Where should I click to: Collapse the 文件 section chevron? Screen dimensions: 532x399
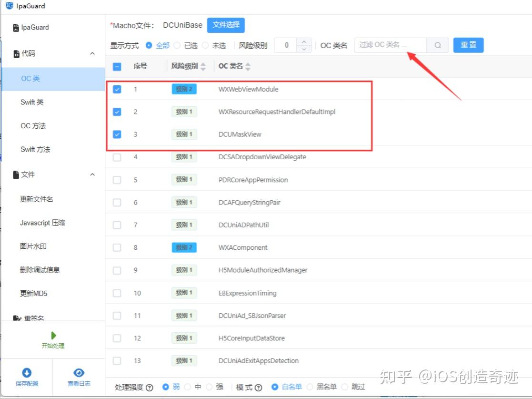(92, 174)
